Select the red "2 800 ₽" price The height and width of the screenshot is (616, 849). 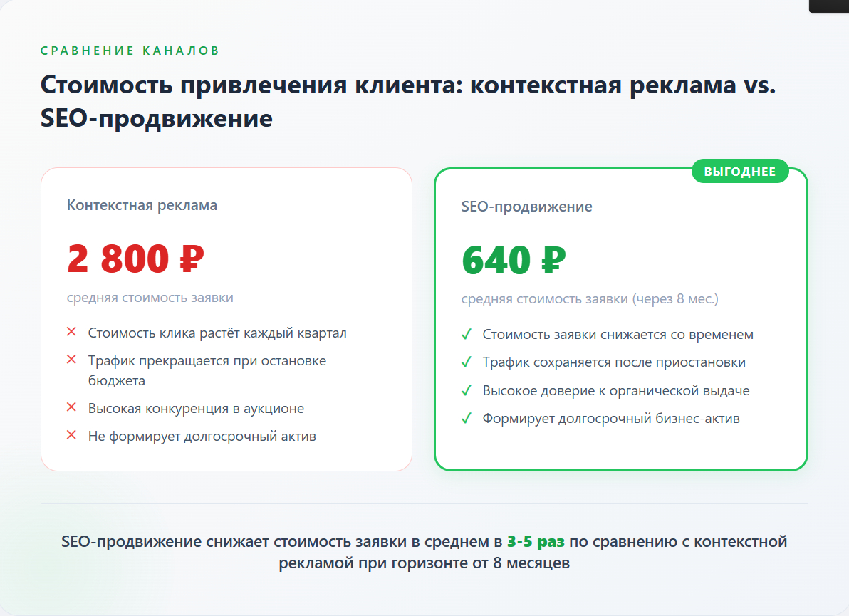coord(136,259)
